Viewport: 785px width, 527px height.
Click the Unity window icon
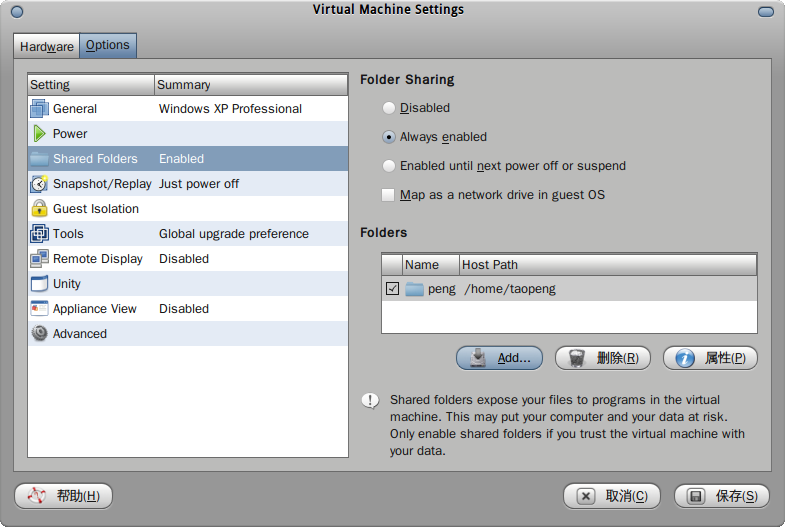tap(39, 284)
